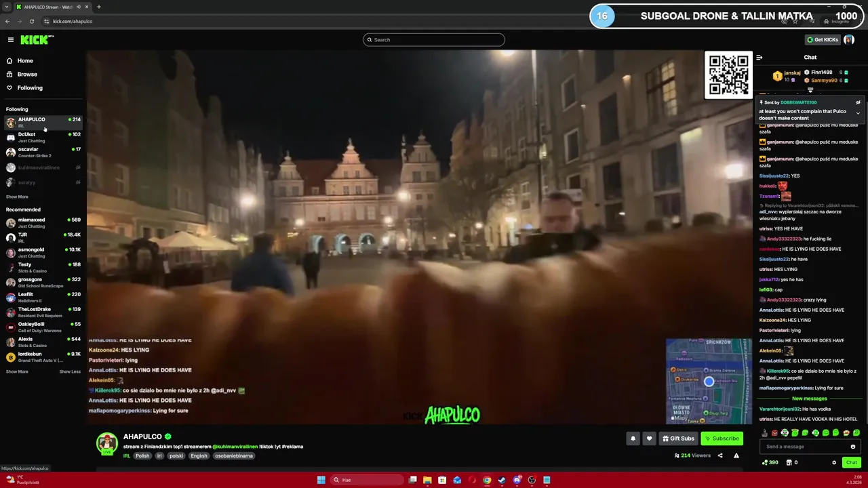This screenshot has width=868, height=488.
Task: Click the green Chat send button
Action: [x=852, y=463]
